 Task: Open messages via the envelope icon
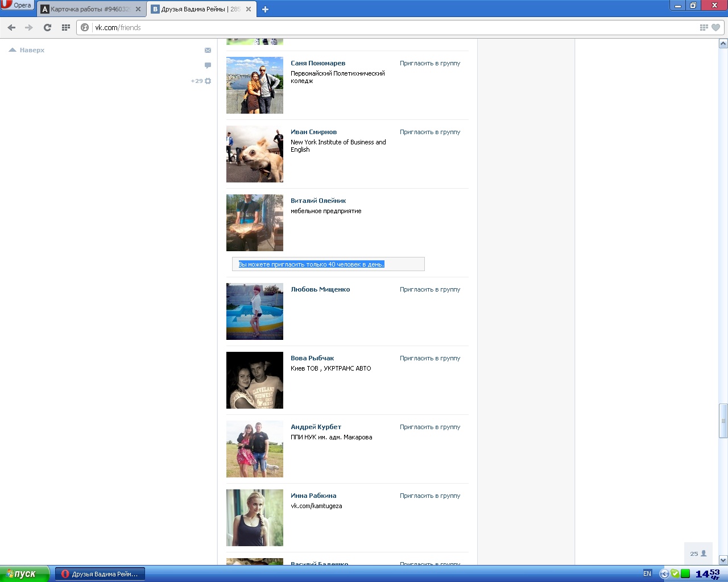pos(208,51)
